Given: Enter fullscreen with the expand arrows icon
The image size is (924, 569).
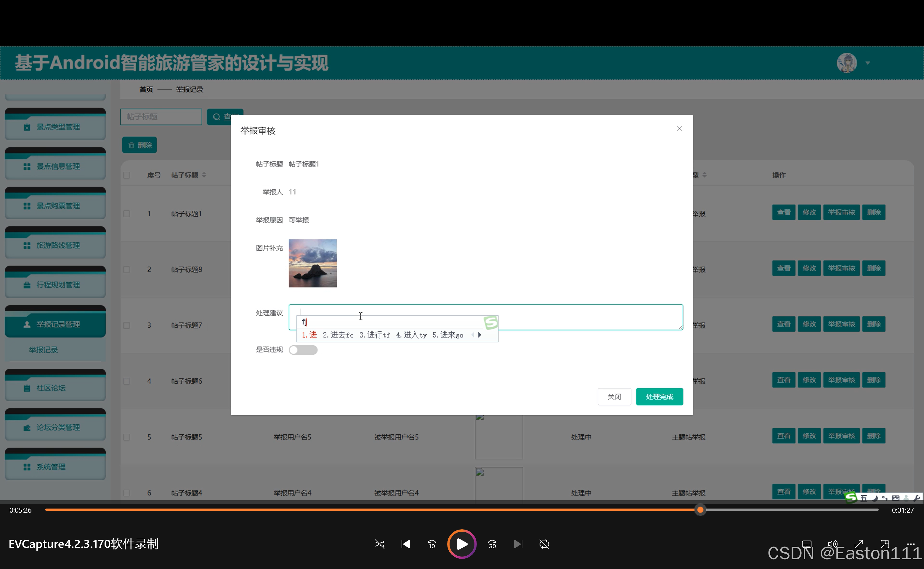Looking at the screenshot, I should [859, 544].
